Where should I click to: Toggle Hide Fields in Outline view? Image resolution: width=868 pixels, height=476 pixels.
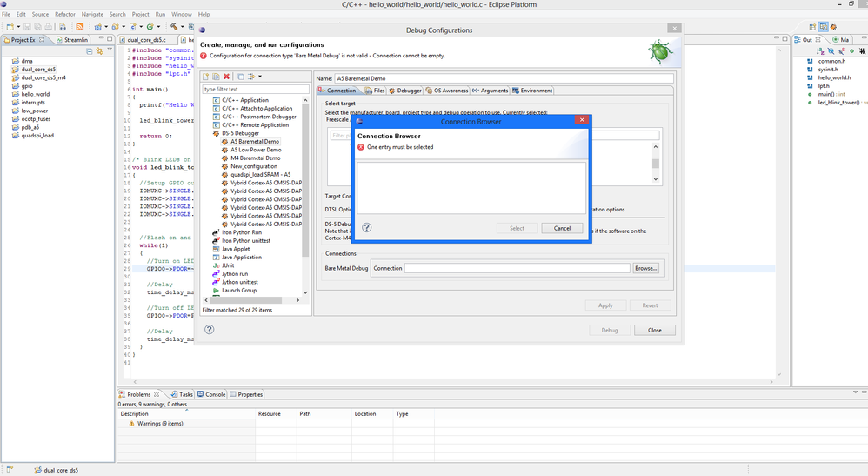[831, 51]
